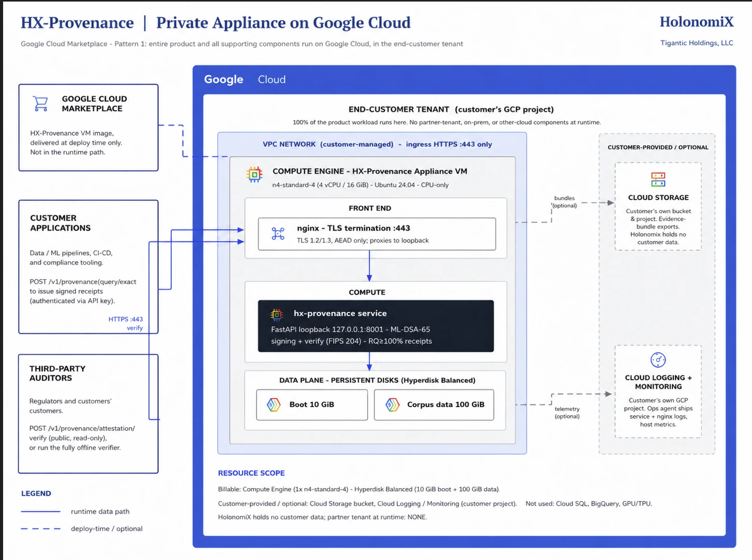Click 'END-CUSTOMER TENANT (customer's GCP project)' heading

[451, 109]
